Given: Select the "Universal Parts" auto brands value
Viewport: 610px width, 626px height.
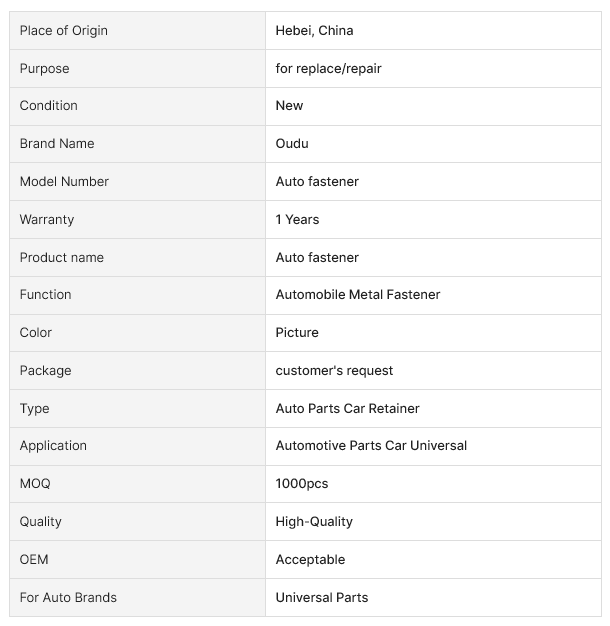Looking at the screenshot, I should click(322, 597).
